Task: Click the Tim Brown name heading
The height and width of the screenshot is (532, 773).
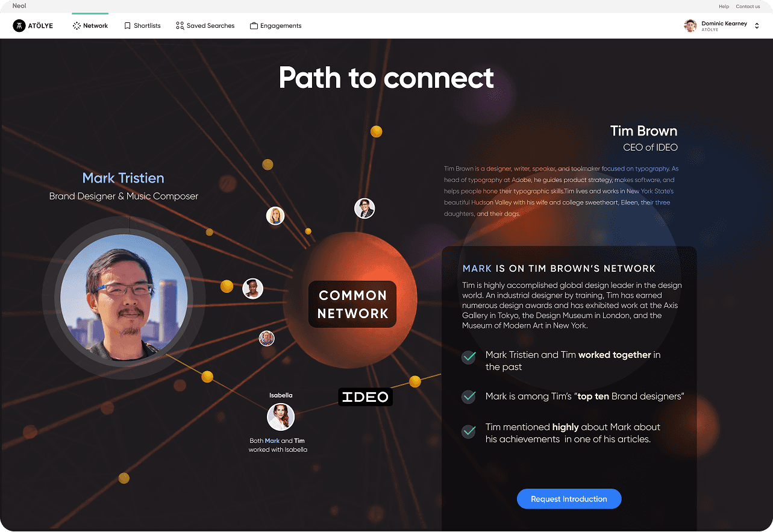Action: (x=643, y=131)
